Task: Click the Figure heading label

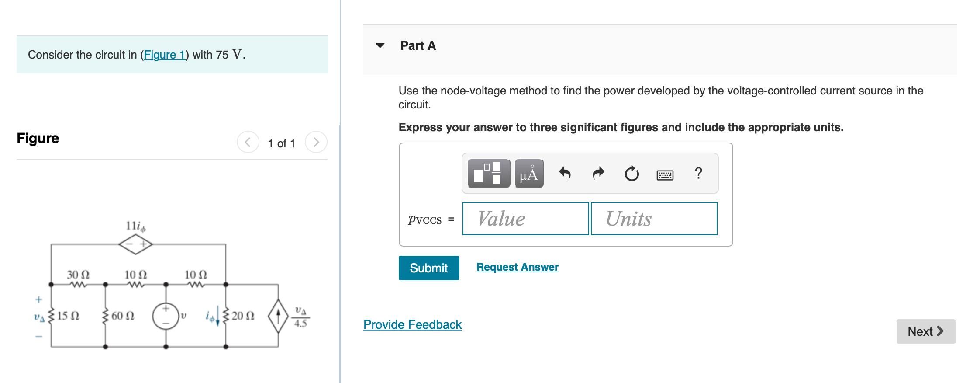Action: [x=38, y=138]
